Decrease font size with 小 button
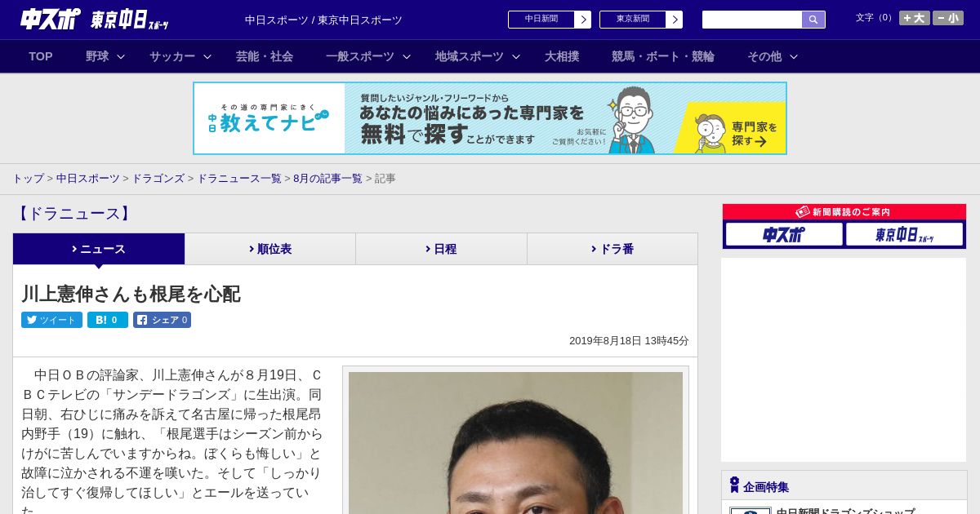 point(948,18)
